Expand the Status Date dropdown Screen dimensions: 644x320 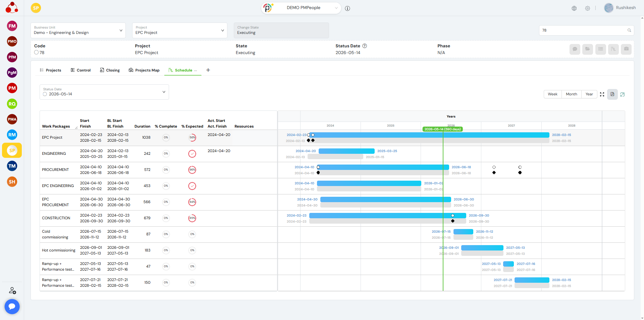[164, 92]
